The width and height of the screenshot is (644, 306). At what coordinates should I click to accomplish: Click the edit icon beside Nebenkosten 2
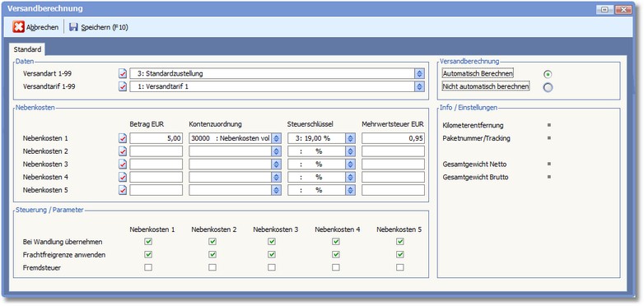coord(123,151)
